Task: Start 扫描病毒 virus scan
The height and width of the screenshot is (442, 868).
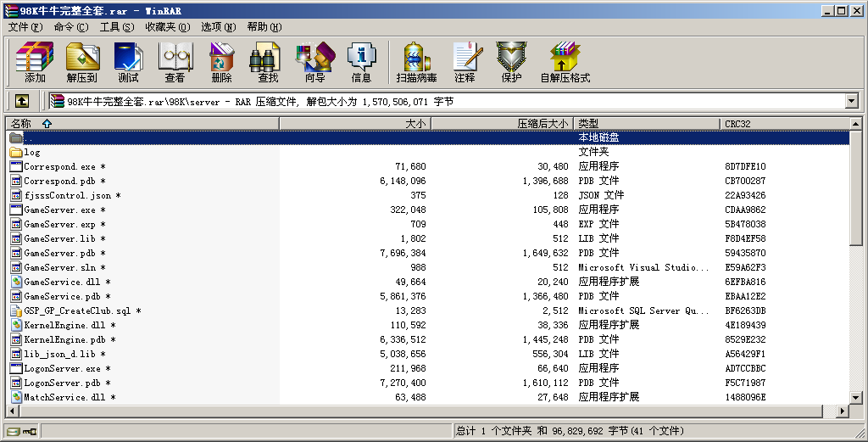Action: (416, 63)
